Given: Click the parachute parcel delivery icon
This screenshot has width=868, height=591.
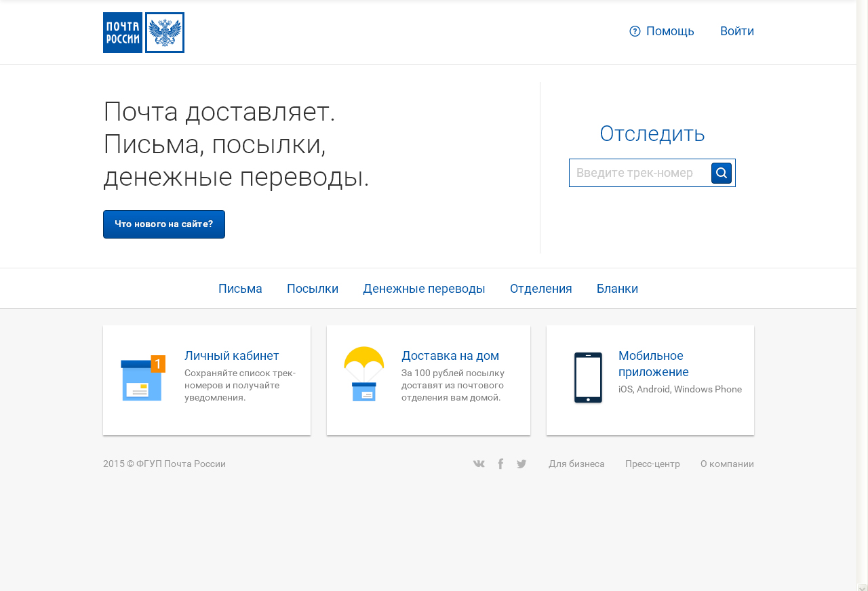Looking at the screenshot, I should click(364, 374).
